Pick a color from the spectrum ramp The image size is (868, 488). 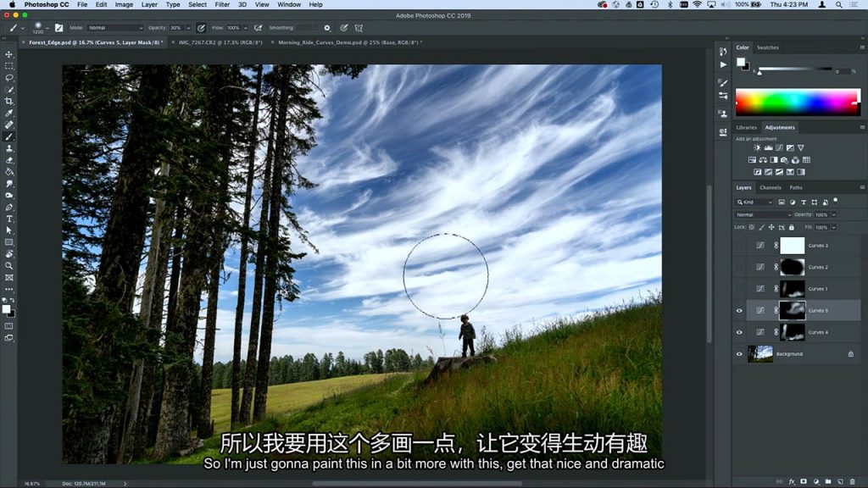tap(798, 102)
